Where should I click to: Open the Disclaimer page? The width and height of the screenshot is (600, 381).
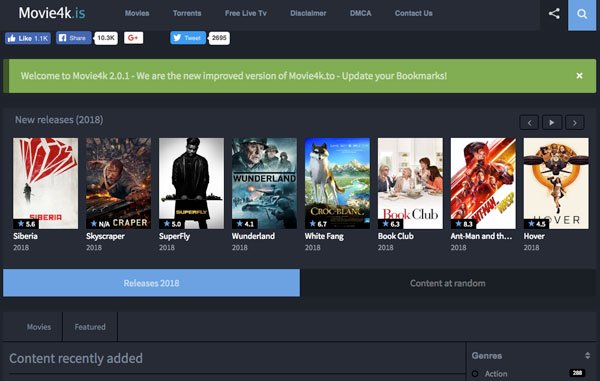click(x=308, y=13)
